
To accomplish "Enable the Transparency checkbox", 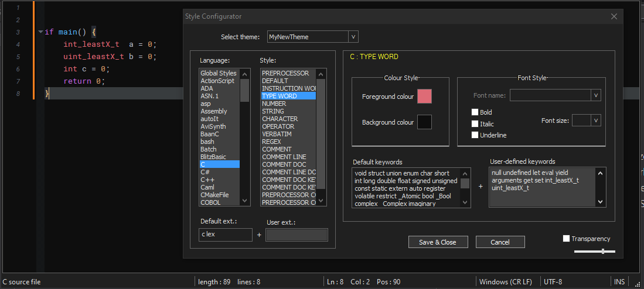I will (x=566, y=239).
